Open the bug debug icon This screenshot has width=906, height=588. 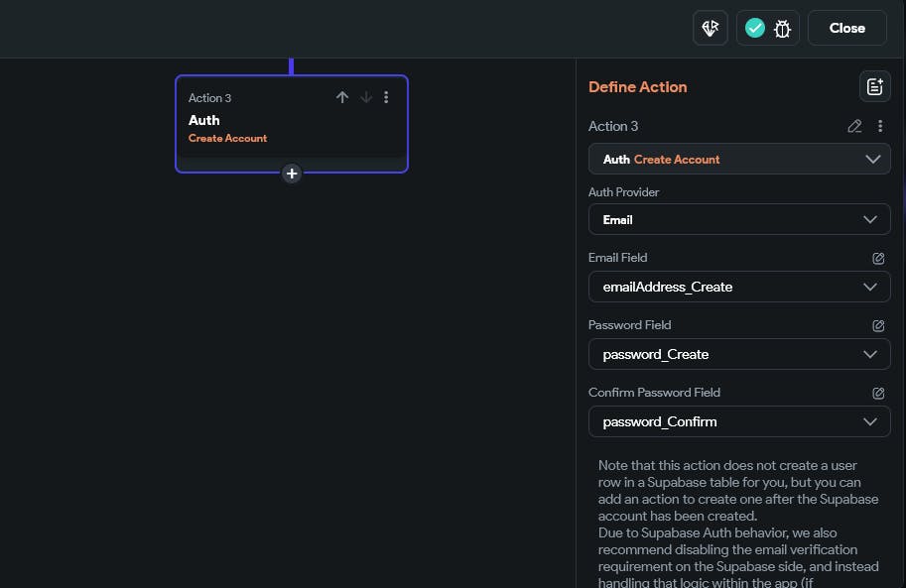pyautogui.click(x=782, y=29)
